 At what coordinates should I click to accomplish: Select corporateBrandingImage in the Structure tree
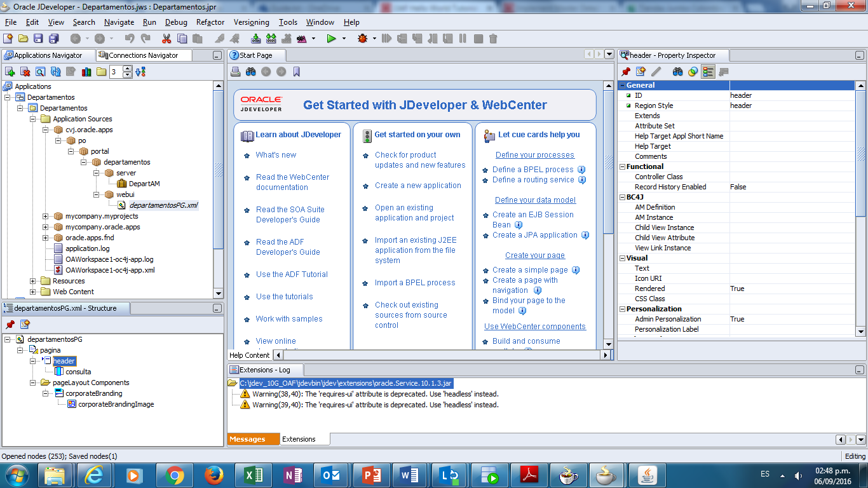point(116,404)
